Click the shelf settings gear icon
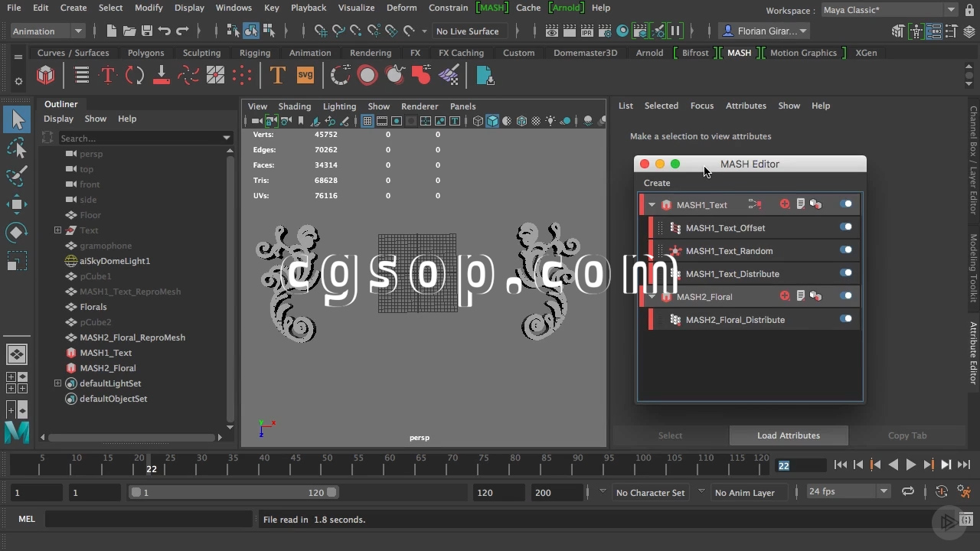Viewport: 980px width, 551px height. tap(18, 80)
